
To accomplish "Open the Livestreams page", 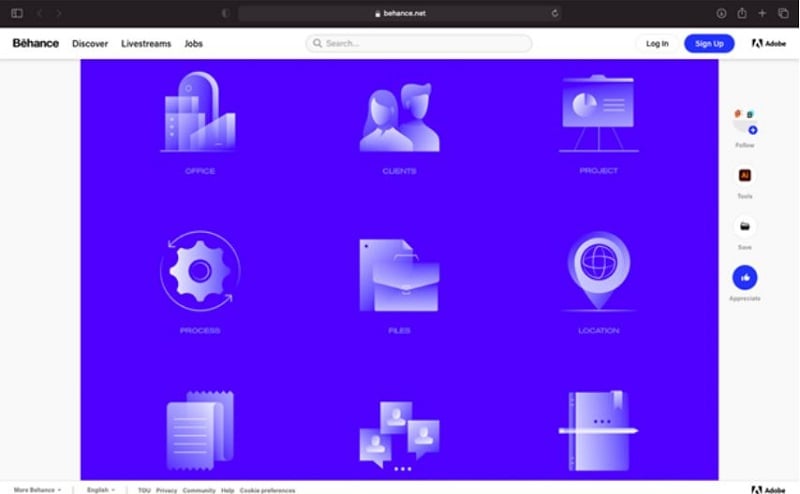I will (x=146, y=44).
